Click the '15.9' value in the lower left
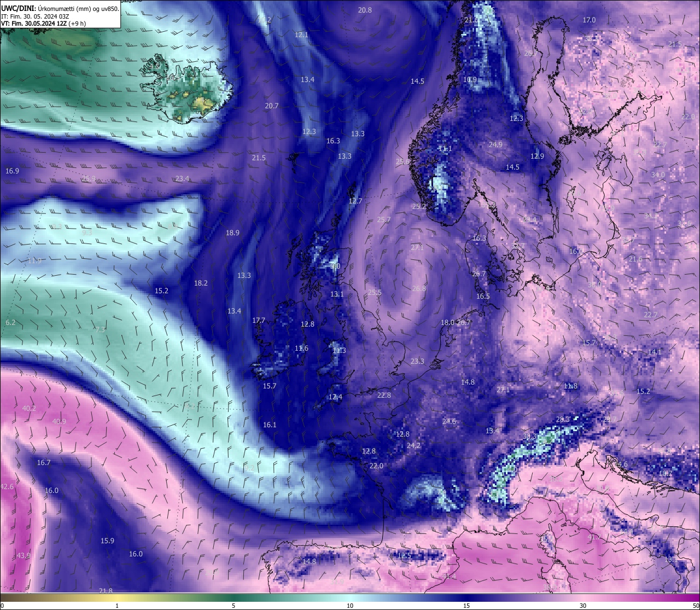Screen dimensions: 700x610 107,541
